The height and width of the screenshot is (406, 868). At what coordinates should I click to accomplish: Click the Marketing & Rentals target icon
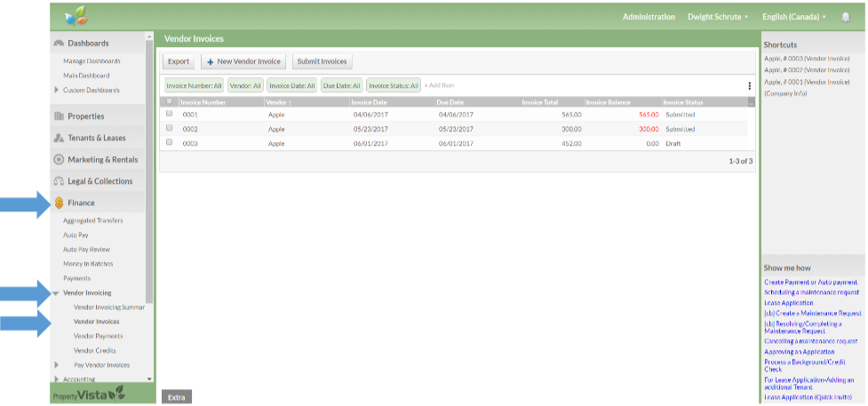(x=59, y=160)
